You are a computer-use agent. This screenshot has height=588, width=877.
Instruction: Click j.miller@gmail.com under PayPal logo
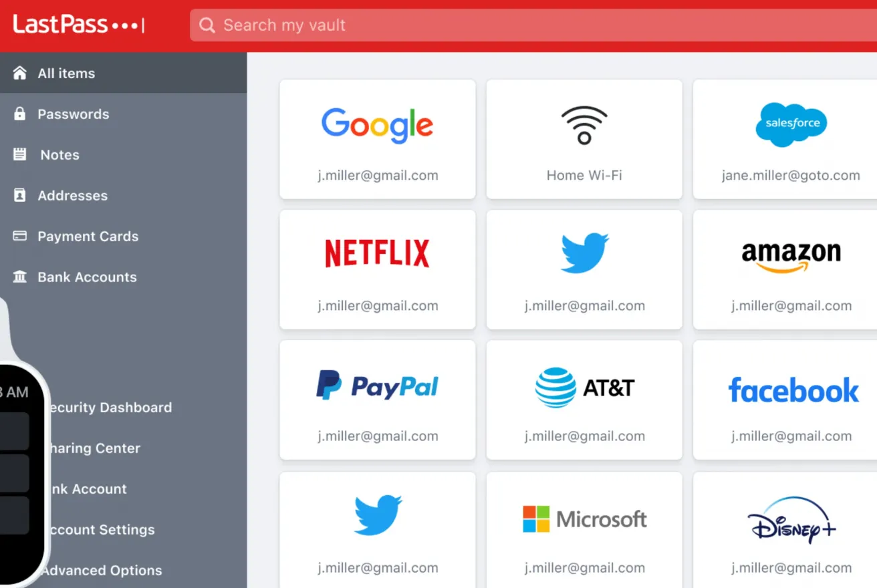click(378, 436)
